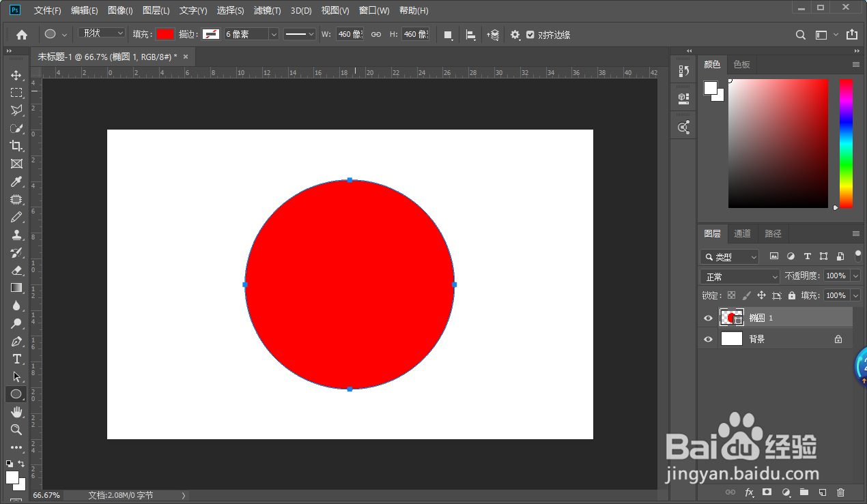Open path alignment options

pyautogui.click(x=471, y=35)
